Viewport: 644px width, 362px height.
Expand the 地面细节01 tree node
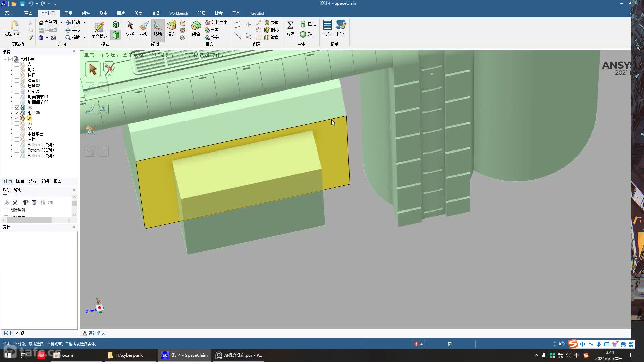coord(11,97)
